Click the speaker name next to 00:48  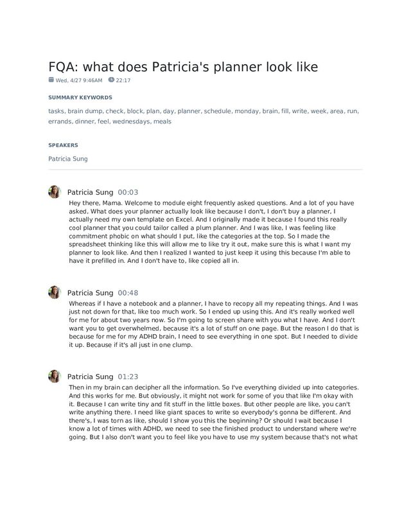(91, 293)
